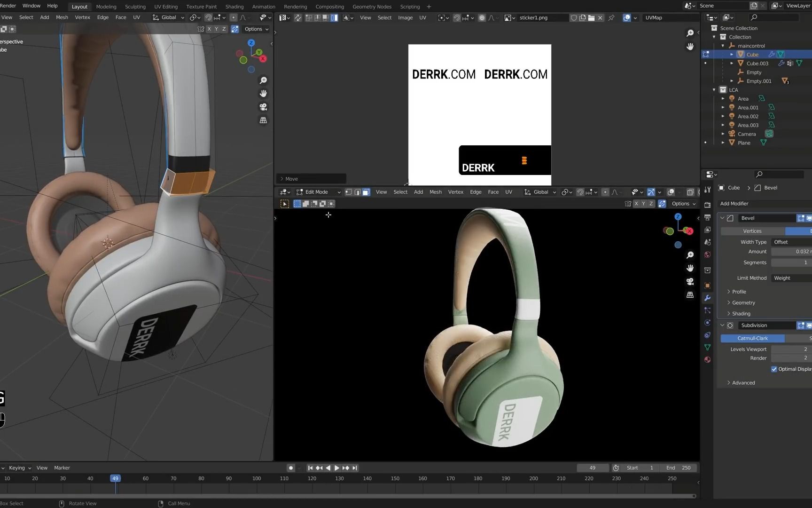Pin the image with pin icon
The width and height of the screenshot is (812, 508).
point(611,18)
